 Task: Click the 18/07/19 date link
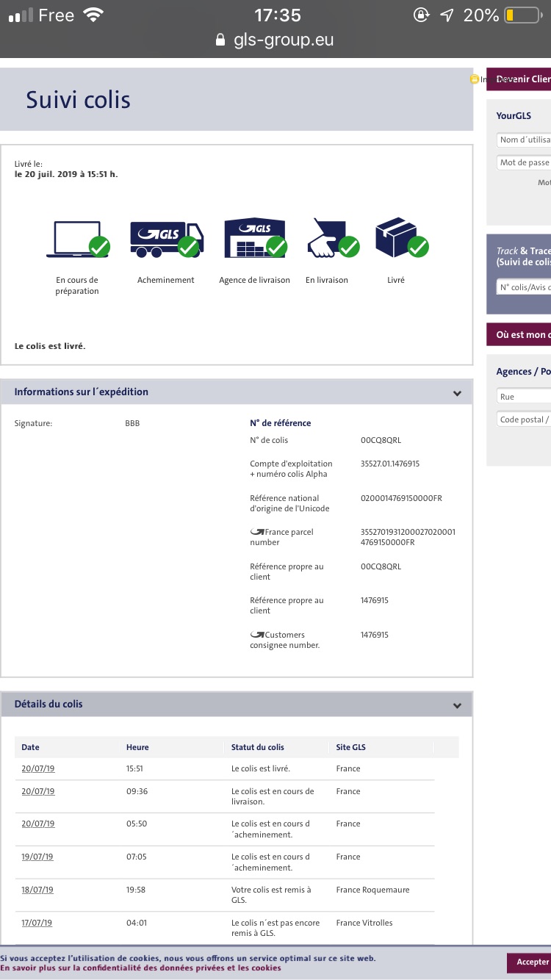[37, 890]
